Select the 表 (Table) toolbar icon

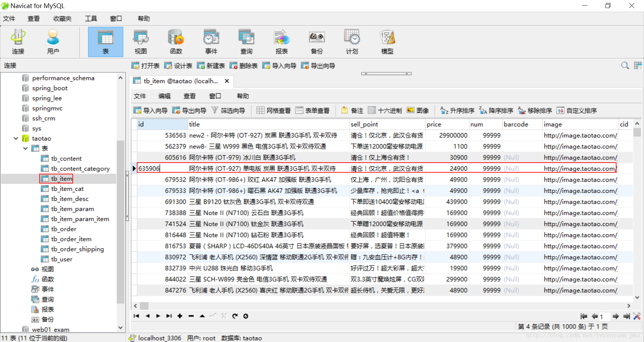click(x=106, y=42)
